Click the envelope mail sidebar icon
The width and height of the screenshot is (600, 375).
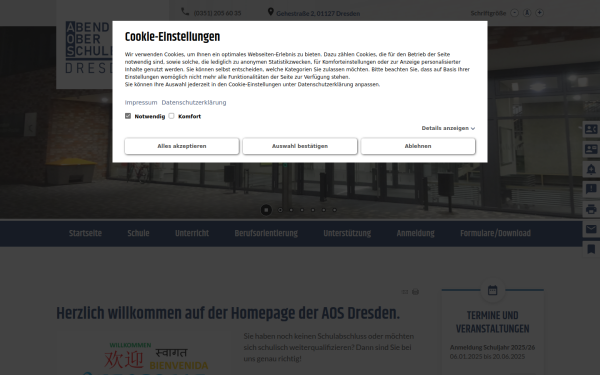tap(591, 229)
